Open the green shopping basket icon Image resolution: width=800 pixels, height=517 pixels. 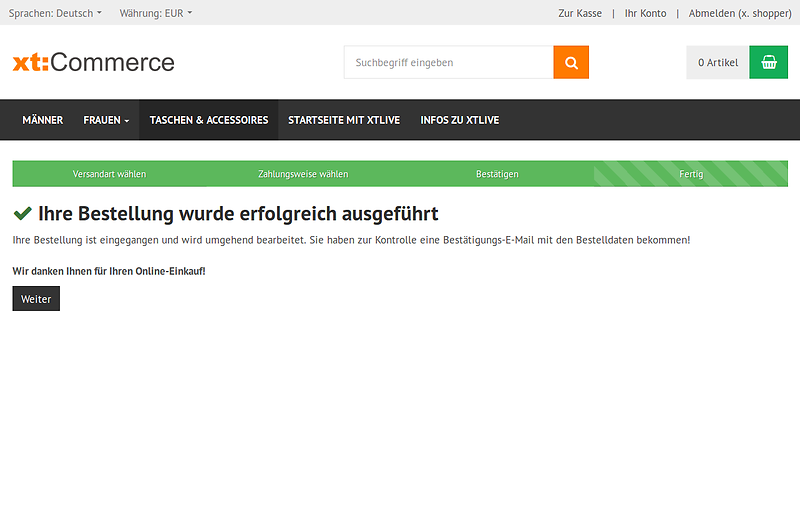coord(768,62)
